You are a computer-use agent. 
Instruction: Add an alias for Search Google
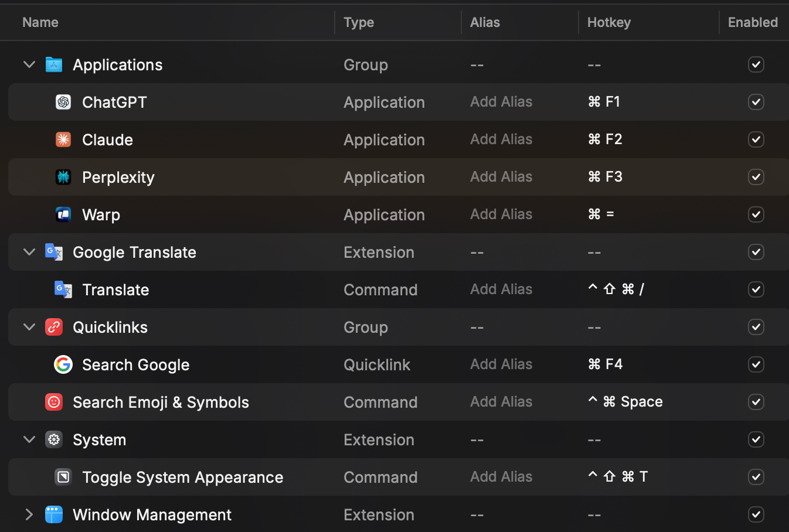coord(501,364)
